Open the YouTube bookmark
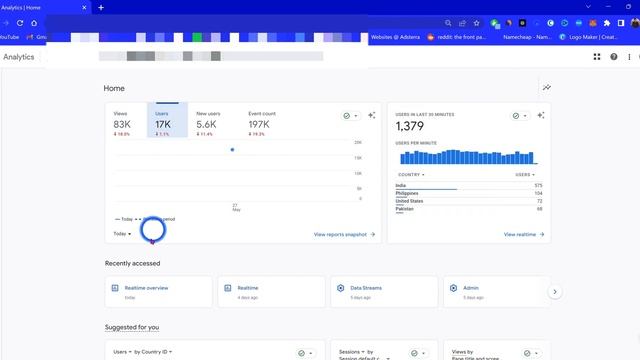Viewport: 640px width, 360px height. click(9, 37)
